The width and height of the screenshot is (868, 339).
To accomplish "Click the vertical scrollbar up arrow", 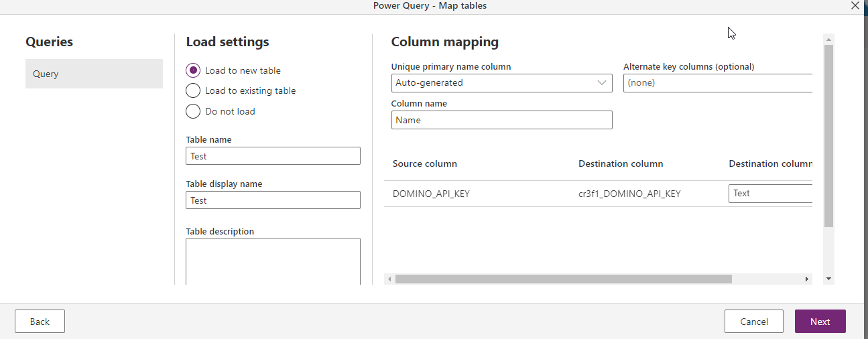I will coord(829,40).
